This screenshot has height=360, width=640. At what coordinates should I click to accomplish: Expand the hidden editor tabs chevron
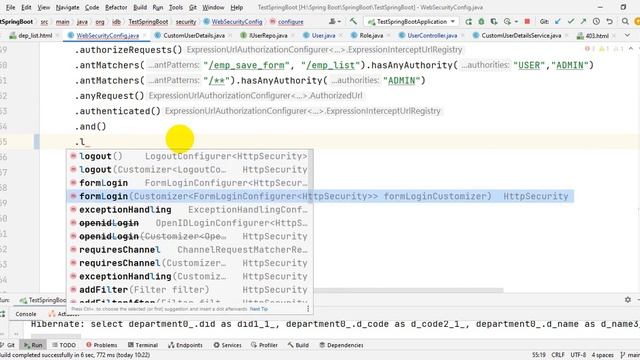click(x=627, y=36)
